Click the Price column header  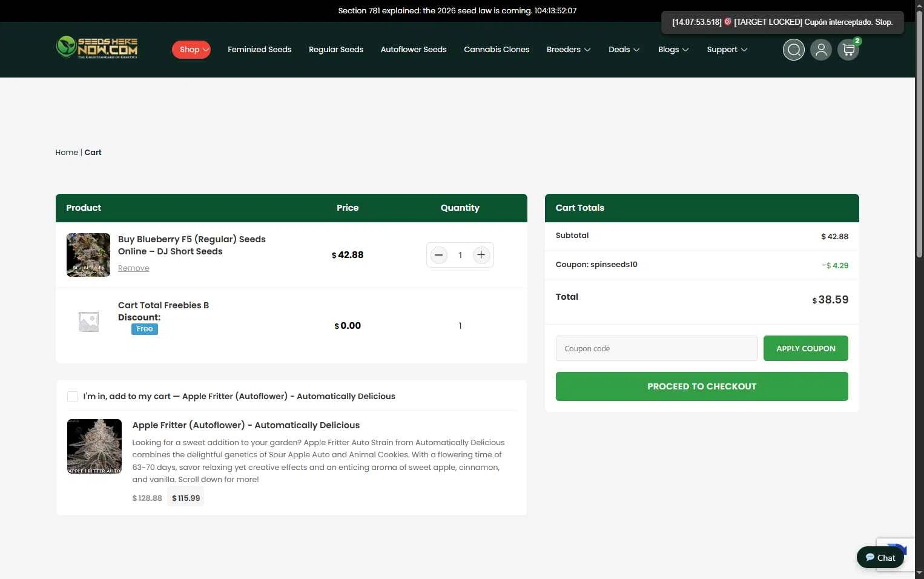tap(348, 208)
